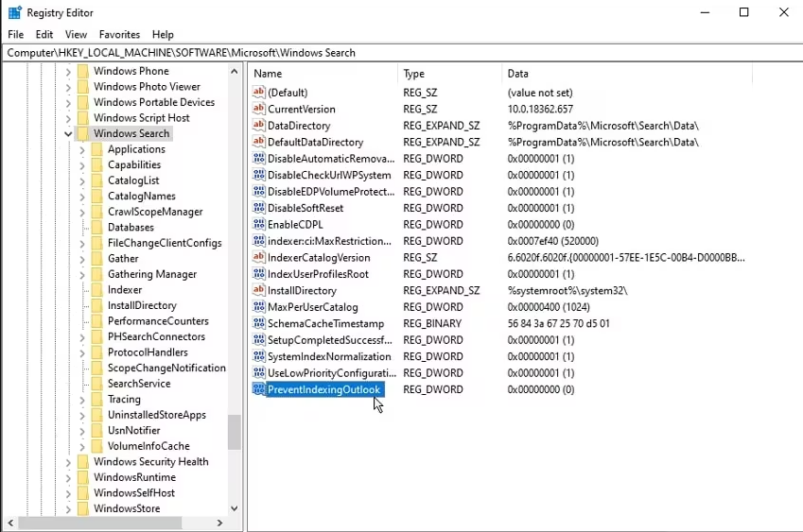Screen dimensions: 803x532
Task: Click the folder icon of Gather subkey
Action: tap(96, 258)
